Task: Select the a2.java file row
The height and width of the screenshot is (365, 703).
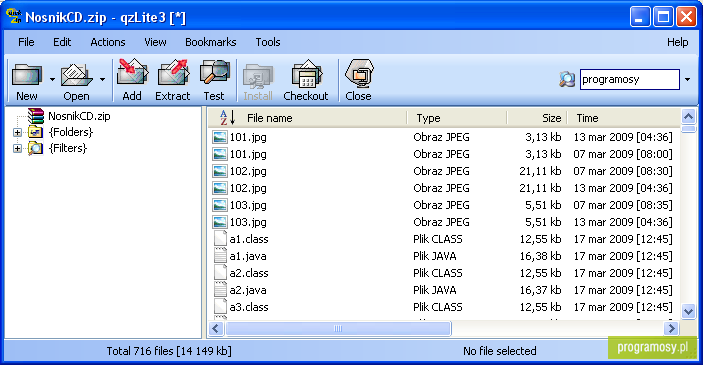Action: (x=444, y=290)
